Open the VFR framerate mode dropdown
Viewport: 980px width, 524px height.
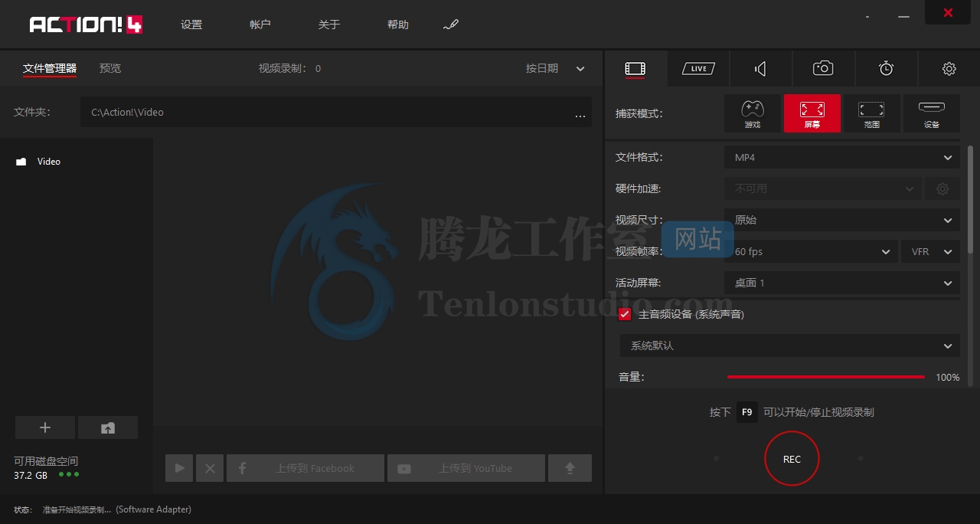pos(931,251)
